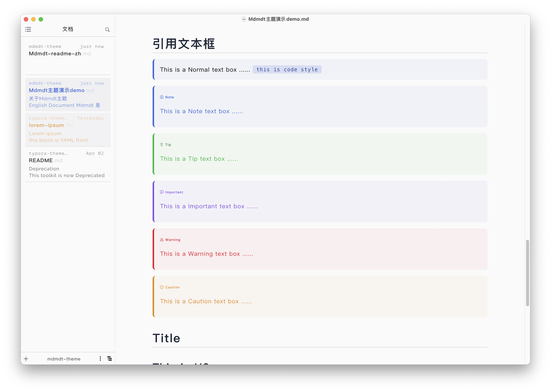This screenshot has height=392, width=551.
Task: Open the sidebar more options menu
Action: pyautogui.click(x=100, y=358)
